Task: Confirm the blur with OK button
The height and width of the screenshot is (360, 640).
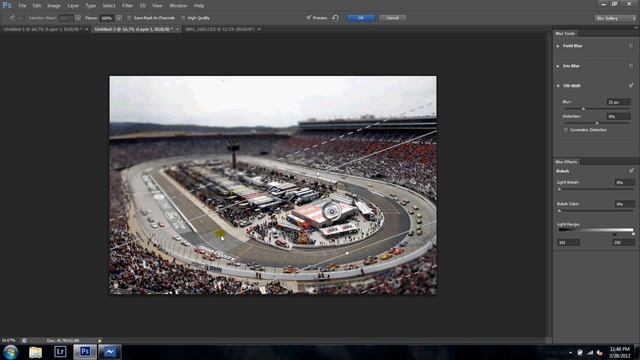Action: point(361,18)
